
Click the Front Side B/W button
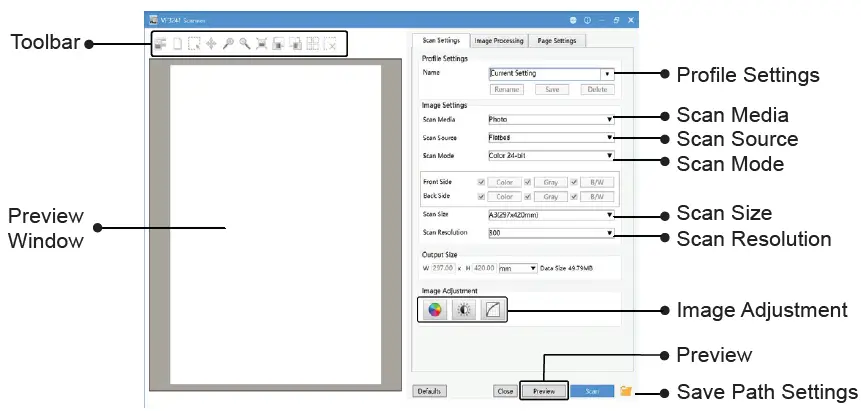pyautogui.click(x=597, y=182)
